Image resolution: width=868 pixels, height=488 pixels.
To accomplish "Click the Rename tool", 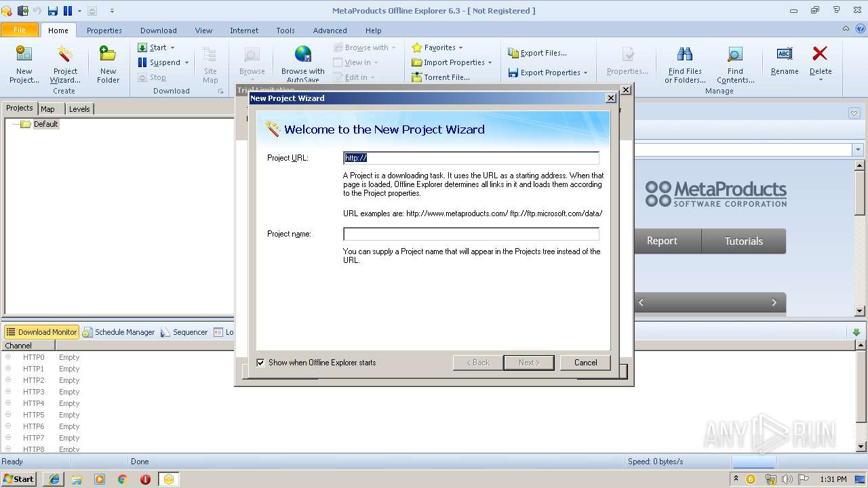I will (x=785, y=61).
